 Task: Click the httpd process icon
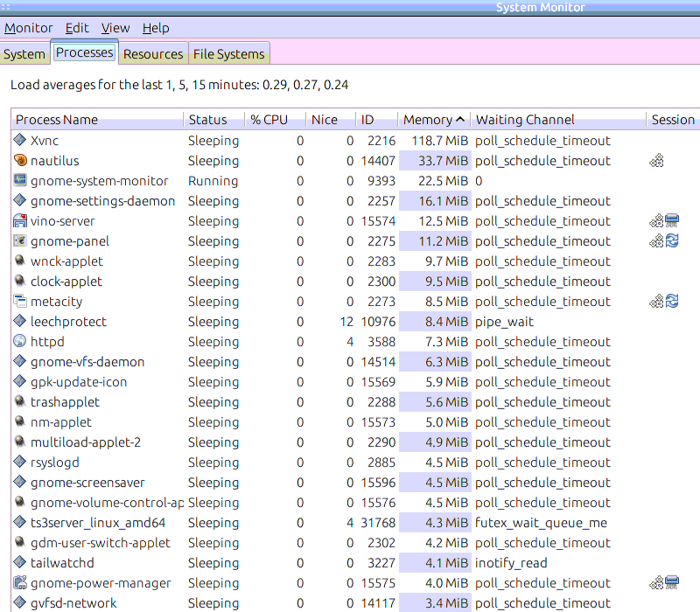[21, 342]
